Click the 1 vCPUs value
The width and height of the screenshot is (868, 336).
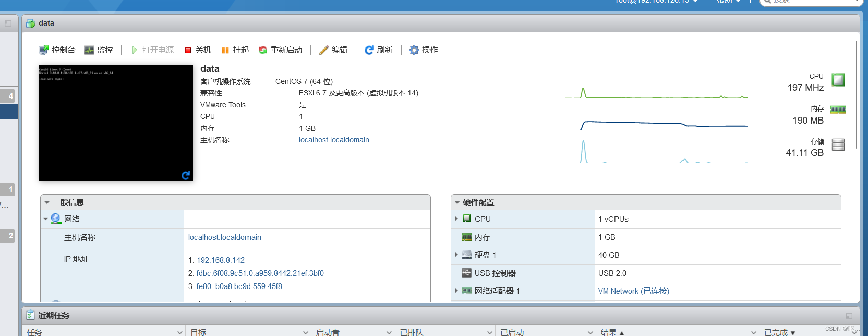point(613,219)
